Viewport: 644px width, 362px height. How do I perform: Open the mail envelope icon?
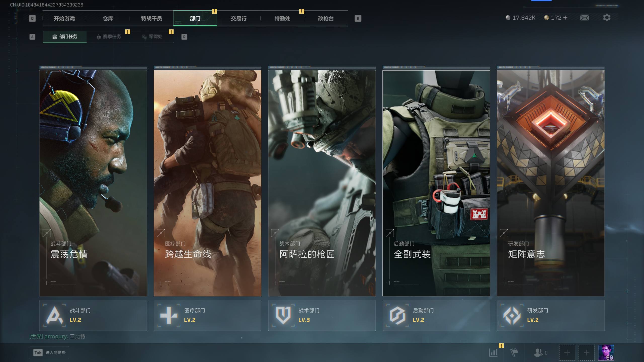coord(584,18)
